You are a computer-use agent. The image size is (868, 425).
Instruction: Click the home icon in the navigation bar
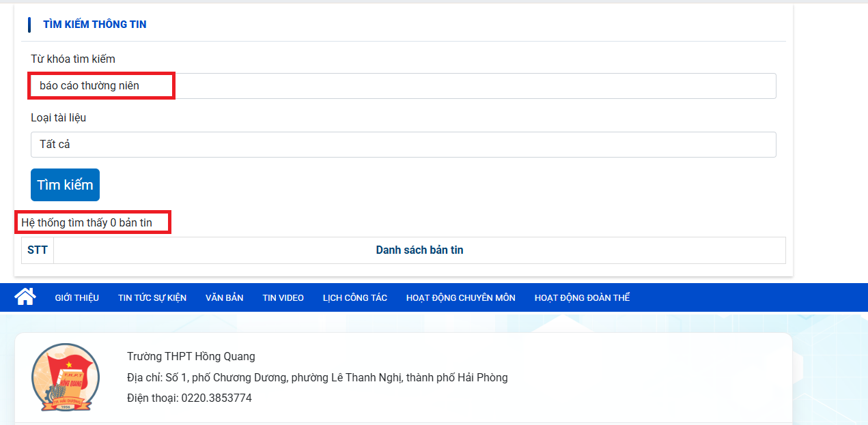click(25, 297)
